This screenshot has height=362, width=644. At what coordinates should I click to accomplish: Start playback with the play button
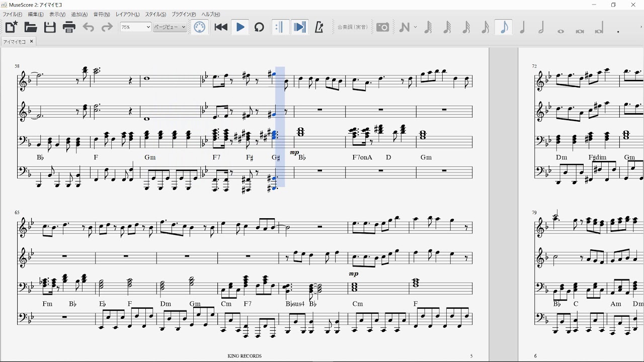(x=240, y=27)
